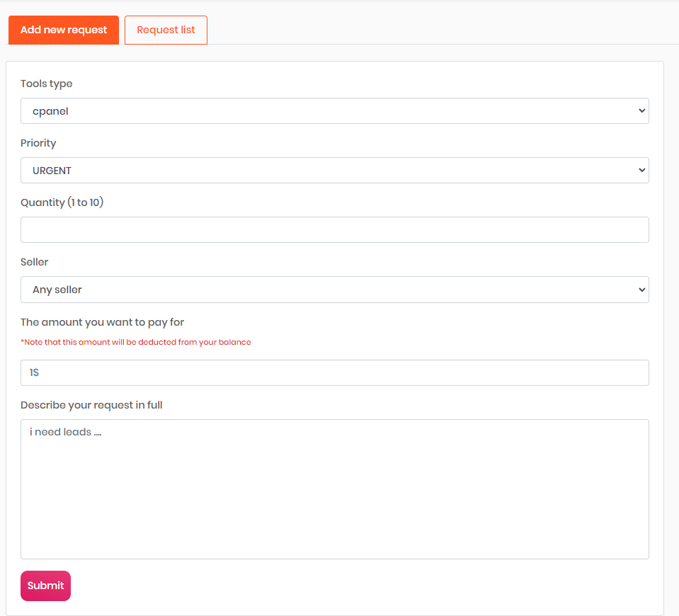Click the chevron arrow on Seller select
Image resolution: width=679 pixels, height=616 pixels.
tap(641, 290)
